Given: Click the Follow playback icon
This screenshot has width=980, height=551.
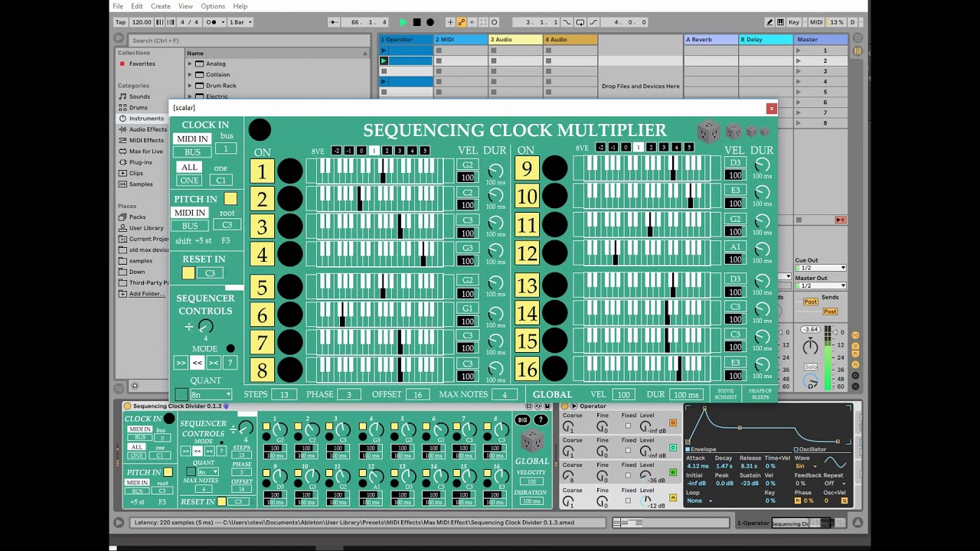Looking at the screenshot, I should click(333, 22).
